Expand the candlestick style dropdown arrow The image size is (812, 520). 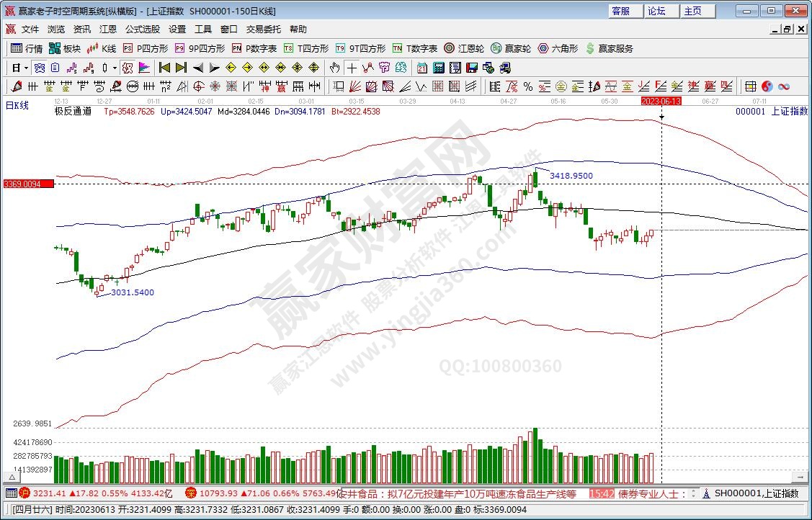tap(115, 68)
